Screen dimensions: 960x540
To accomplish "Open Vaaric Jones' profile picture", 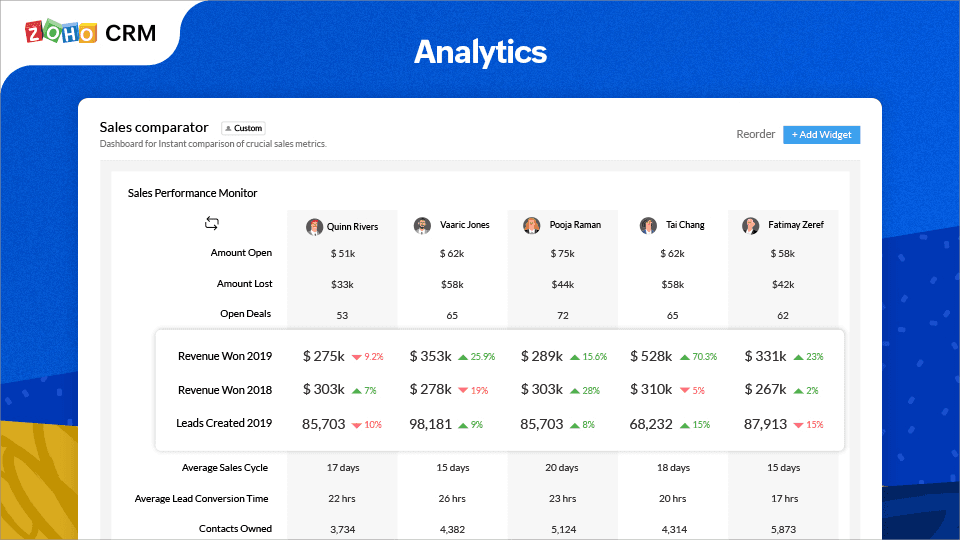I will 422,225.
